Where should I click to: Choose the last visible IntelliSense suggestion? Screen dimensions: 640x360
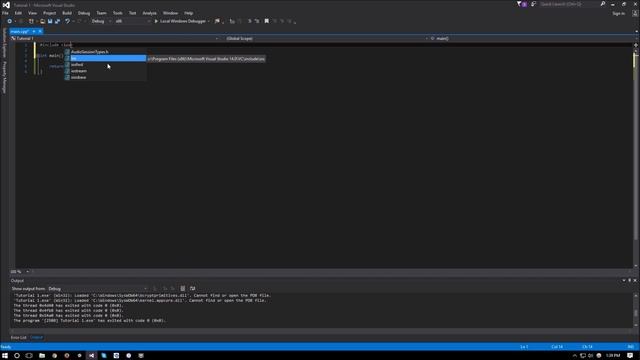point(105,77)
